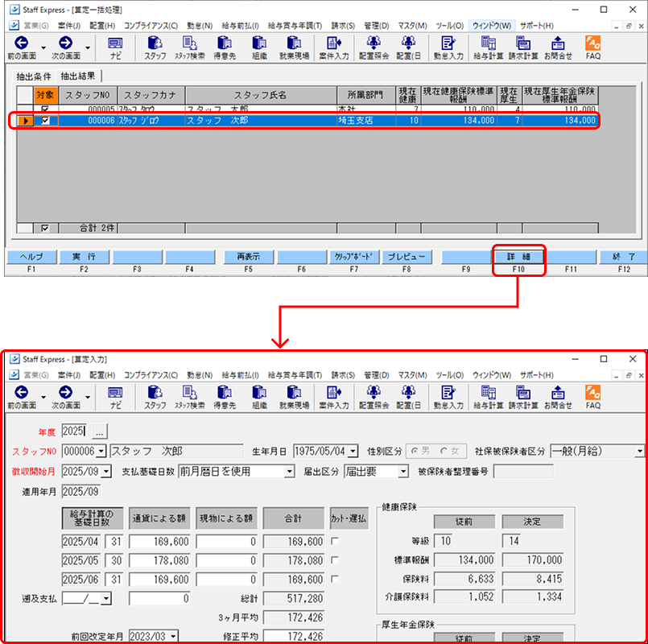Click スタッフNO column header in grid
The height and width of the screenshot is (644, 648).
pyautogui.click(x=88, y=95)
